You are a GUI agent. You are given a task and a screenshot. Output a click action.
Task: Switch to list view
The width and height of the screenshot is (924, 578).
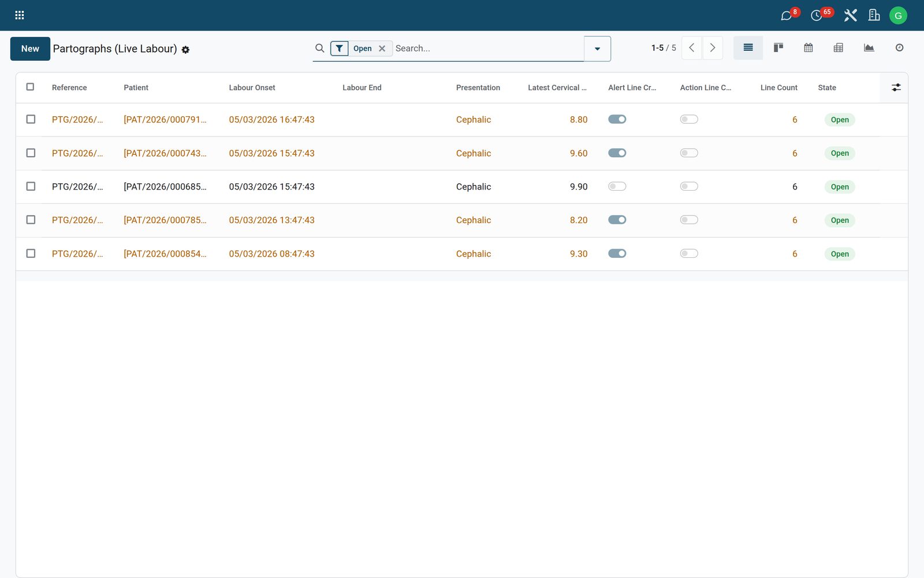pos(748,48)
